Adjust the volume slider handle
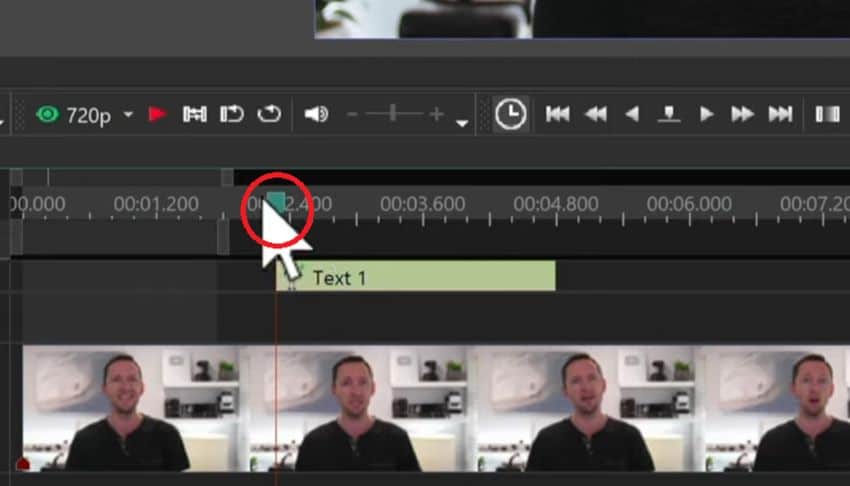The image size is (850, 486). pyautogui.click(x=393, y=114)
